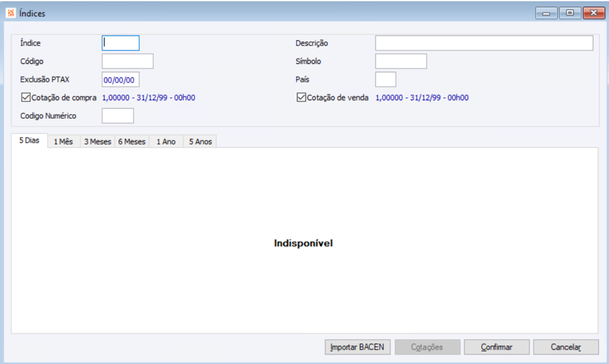Toggle the Cotação de venda checkbox
Image resolution: width=609 pixels, height=364 pixels.
(301, 98)
